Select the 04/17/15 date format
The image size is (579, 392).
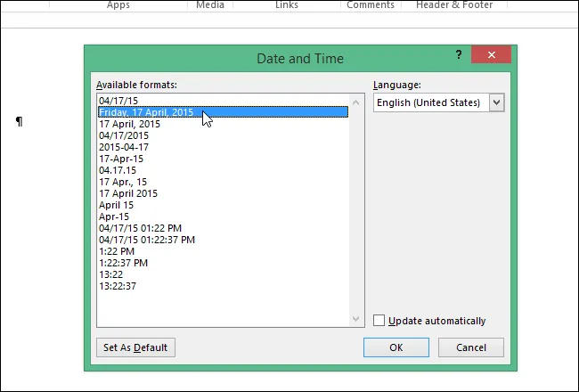(118, 101)
